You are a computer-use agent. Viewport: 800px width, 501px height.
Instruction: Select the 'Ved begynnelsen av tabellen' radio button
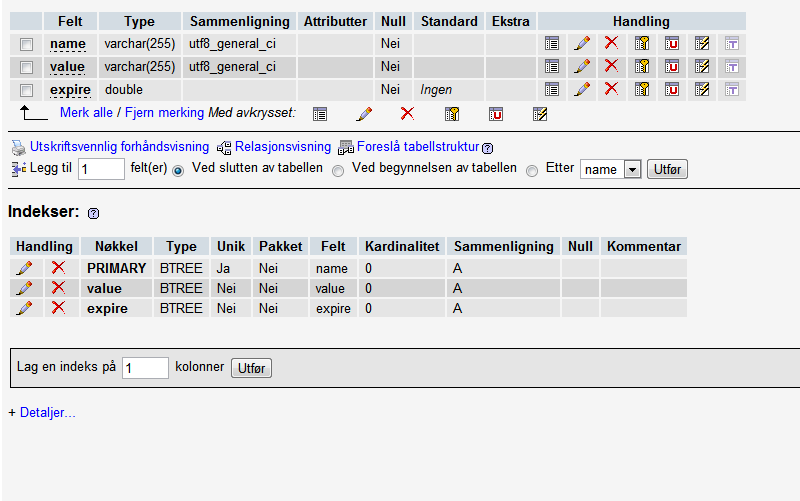point(338,170)
